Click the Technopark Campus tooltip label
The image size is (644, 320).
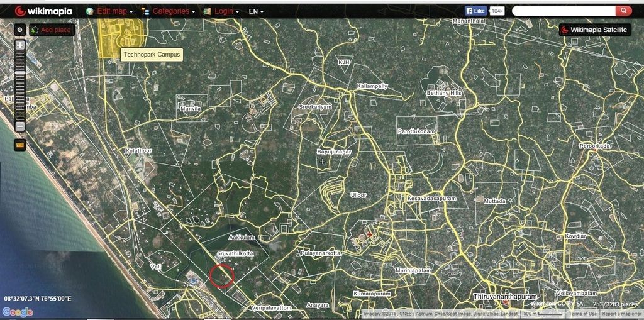pos(151,55)
